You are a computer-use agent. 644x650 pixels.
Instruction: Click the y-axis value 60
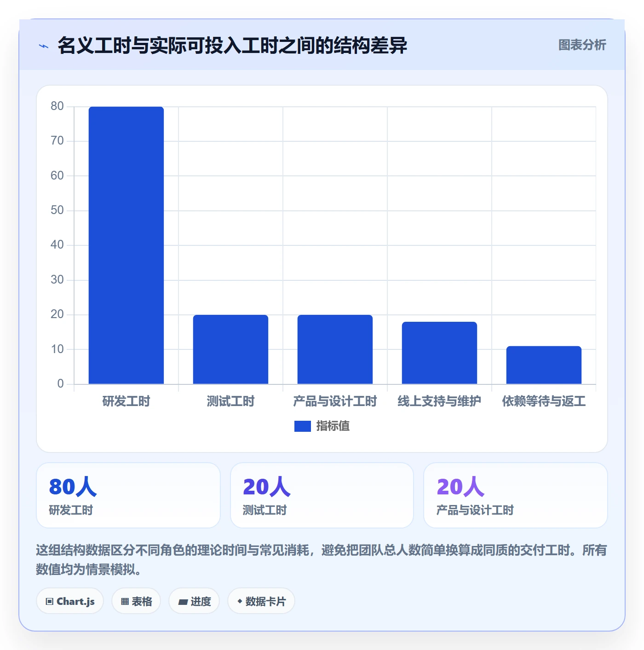click(x=57, y=176)
